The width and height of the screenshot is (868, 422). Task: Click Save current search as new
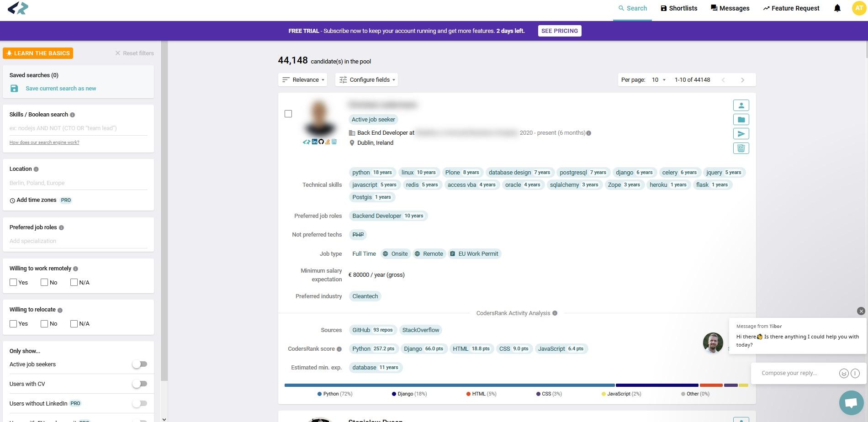pyautogui.click(x=61, y=89)
